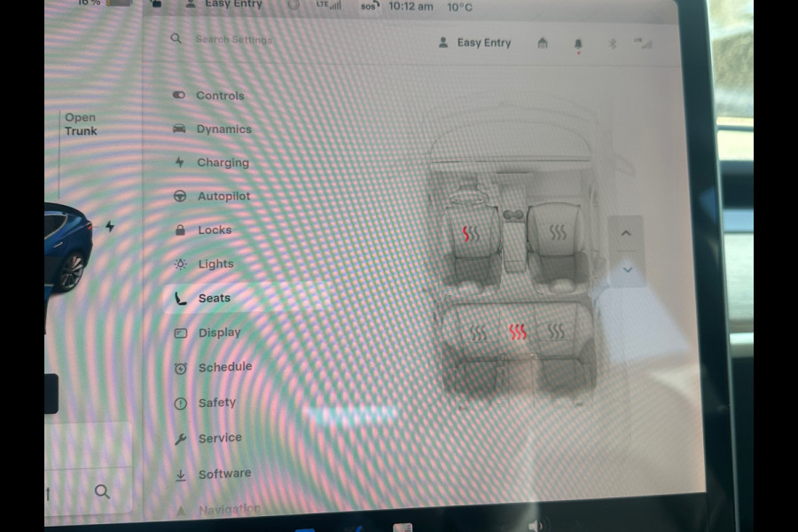Enable the front passenger seat heater
The height and width of the screenshot is (532, 798).
coord(559,233)
